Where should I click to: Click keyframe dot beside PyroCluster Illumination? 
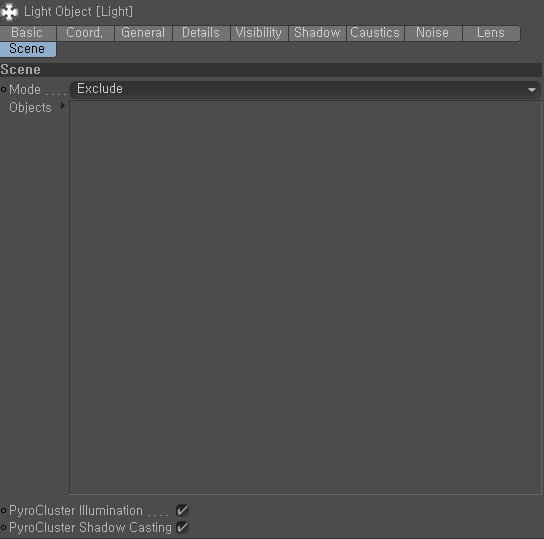3,511
